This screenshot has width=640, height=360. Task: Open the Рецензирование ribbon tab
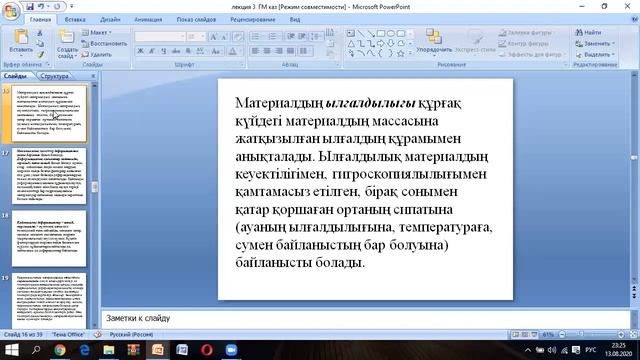click(253, 20)
